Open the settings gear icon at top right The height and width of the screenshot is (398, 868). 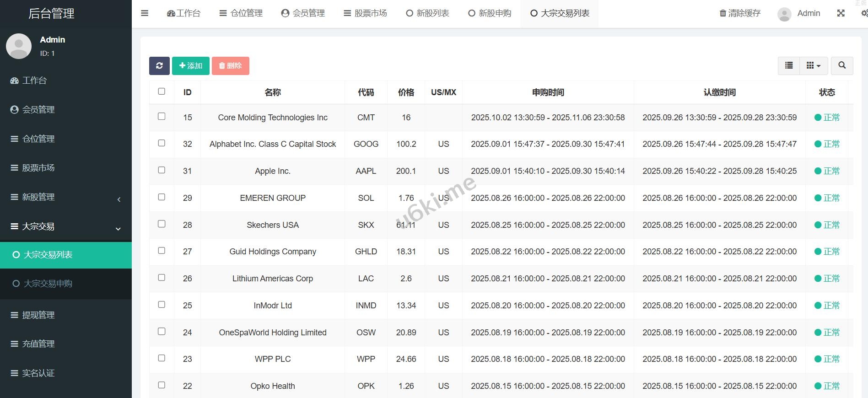click(x=864, y=13)
